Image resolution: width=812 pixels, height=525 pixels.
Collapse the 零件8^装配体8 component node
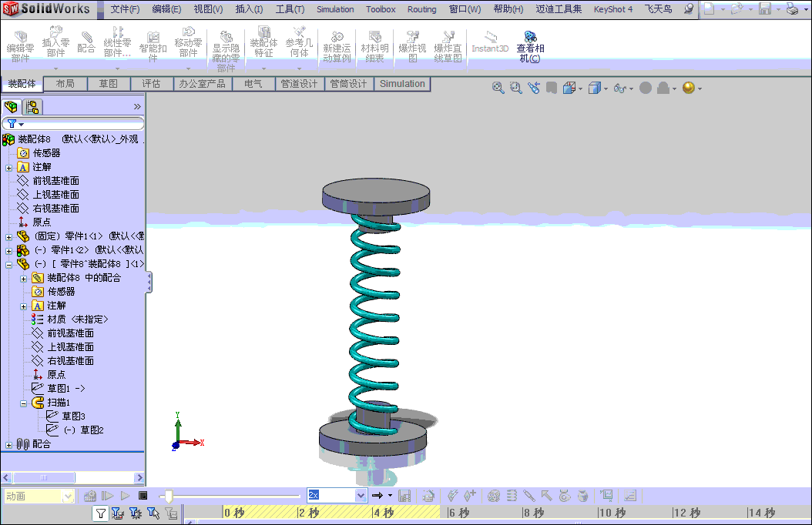[8, 265]
